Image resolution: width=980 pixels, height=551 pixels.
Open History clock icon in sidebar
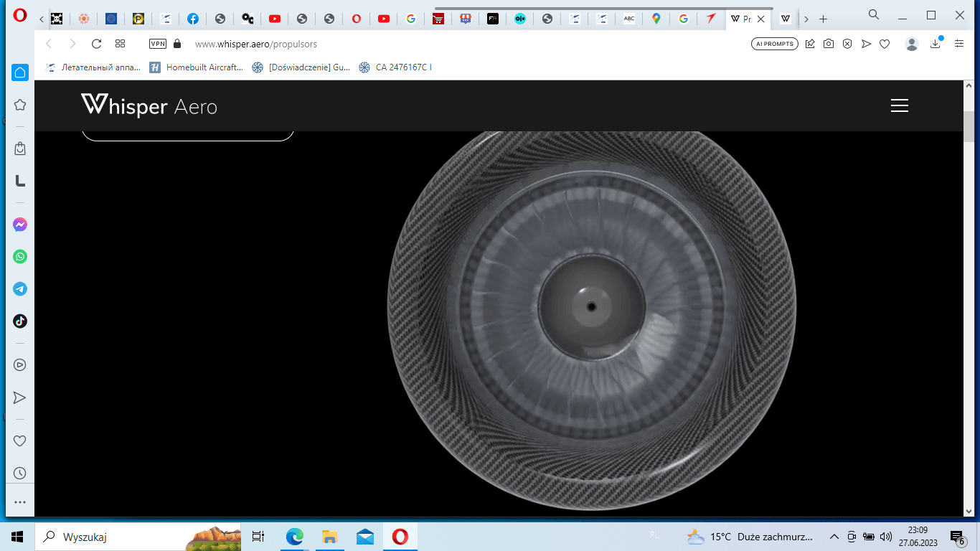tap(20, 474)
